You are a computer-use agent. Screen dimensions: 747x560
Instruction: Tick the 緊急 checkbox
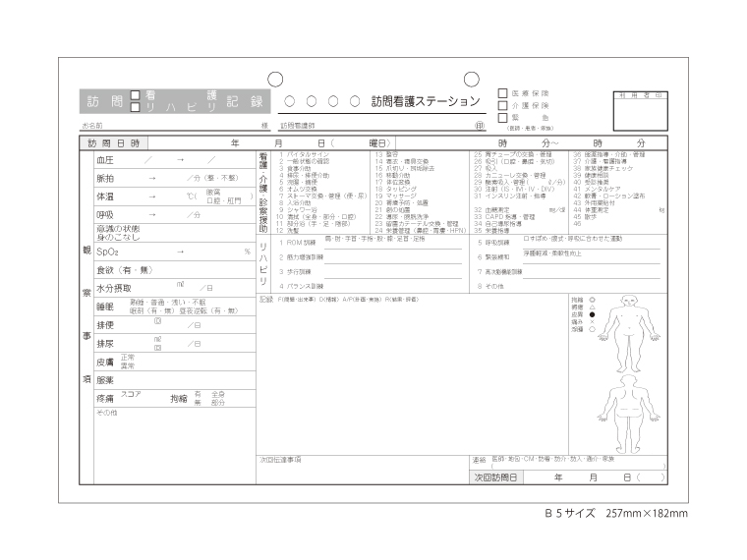coord(503,118)
